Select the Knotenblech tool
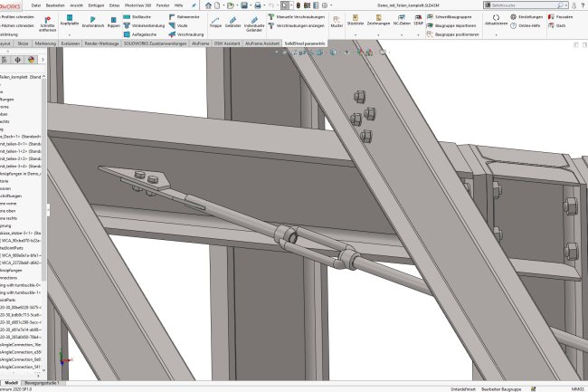 pos(93,20)
